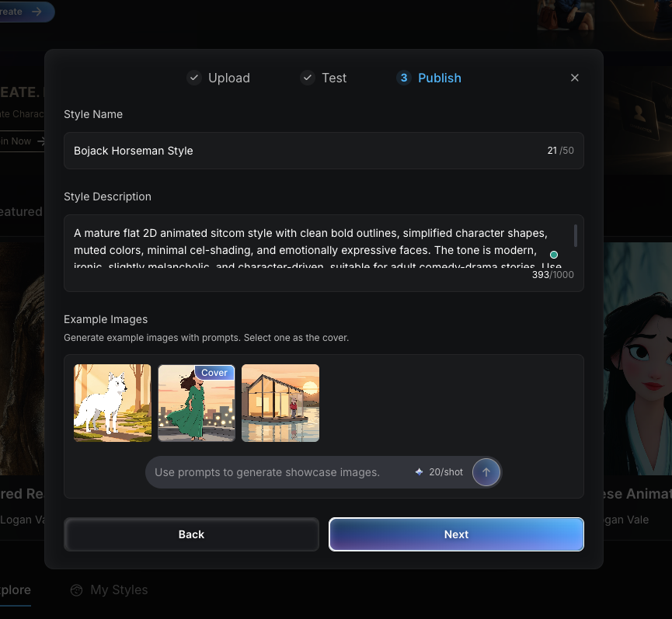Click the step 3 number badge
The width and height of the screenshot is (672, 619).
[404, 78]
